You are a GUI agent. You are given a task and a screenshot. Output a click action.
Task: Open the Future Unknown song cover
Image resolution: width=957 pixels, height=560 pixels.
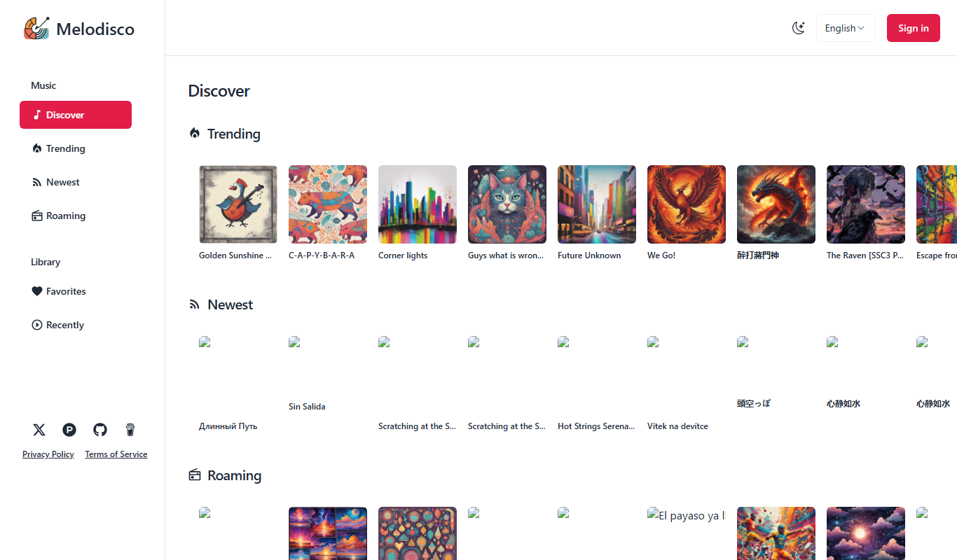[597, 204]
